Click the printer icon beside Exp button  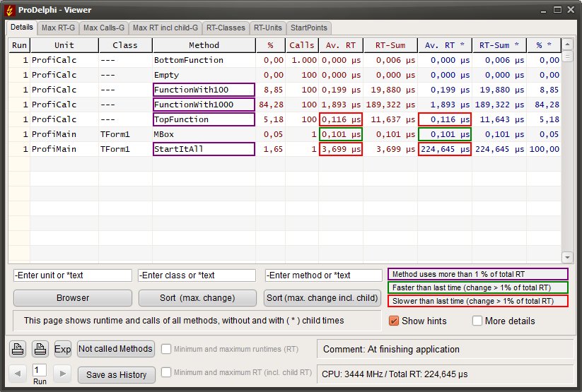click(x=40, y=348)
